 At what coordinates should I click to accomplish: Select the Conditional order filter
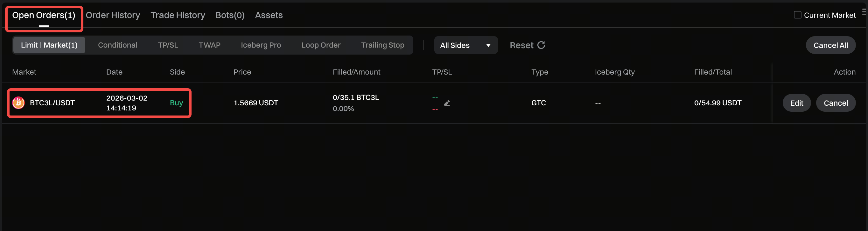coord(118,45)
